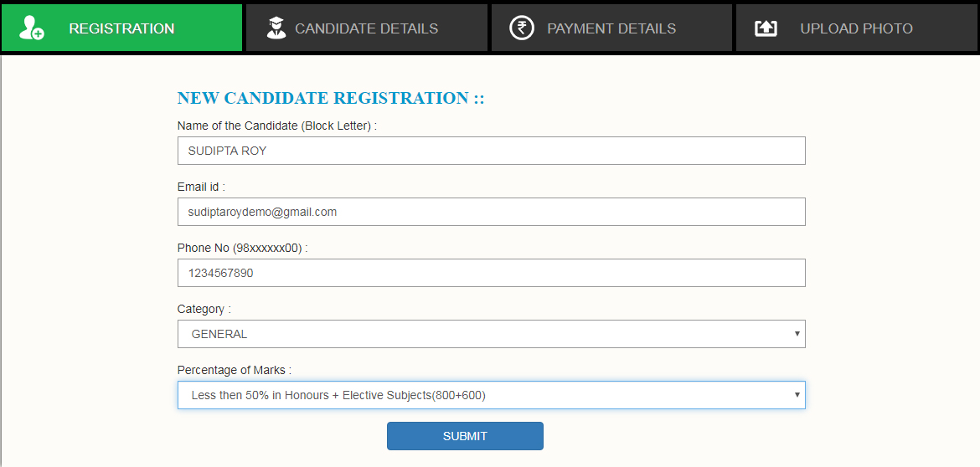Open the Upload Photo tab label

pyautogui.click(x=856, y=28)
